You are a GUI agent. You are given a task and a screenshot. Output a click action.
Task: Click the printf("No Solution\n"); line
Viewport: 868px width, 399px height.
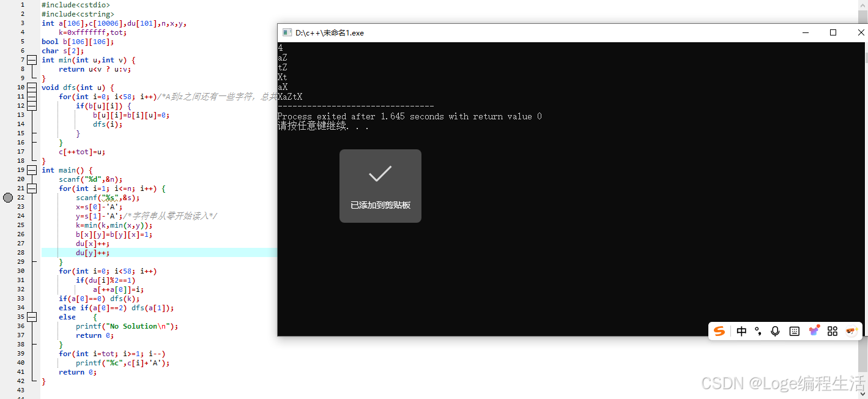click(x=127, y=326)
